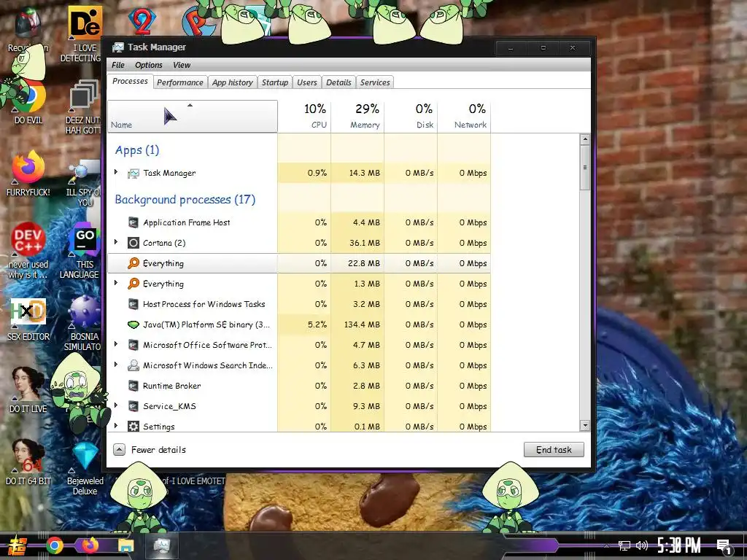
Task: Click the Application Frame Host icon
Action: pyautogui.click(x=133, y=222)
